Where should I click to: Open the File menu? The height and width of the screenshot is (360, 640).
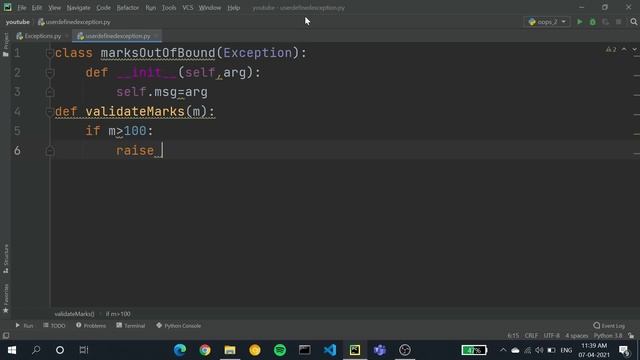coord(22,8)
